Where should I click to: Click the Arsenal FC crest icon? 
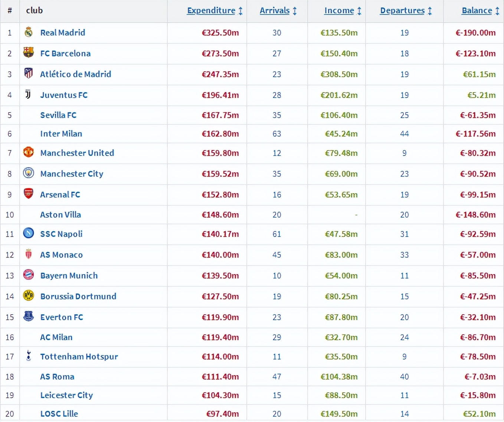pyautogui.click(x=29, y=194)
